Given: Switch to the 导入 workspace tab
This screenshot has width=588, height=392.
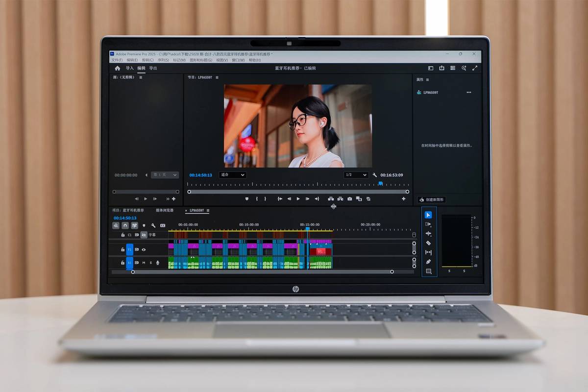Looking at the screenshot, I should [x=129, y=68].
